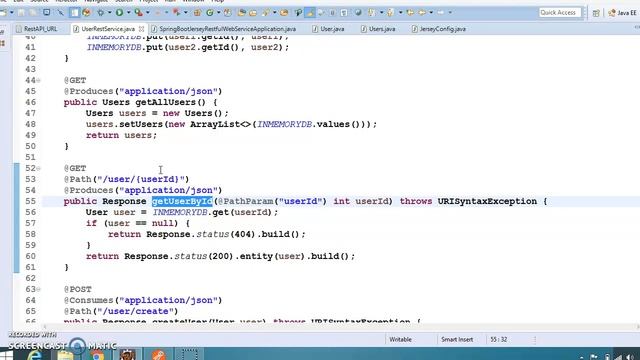640x360 pixels.
Task: Collapse the getAllUsers method at line 44
Action: coord(38,80)
